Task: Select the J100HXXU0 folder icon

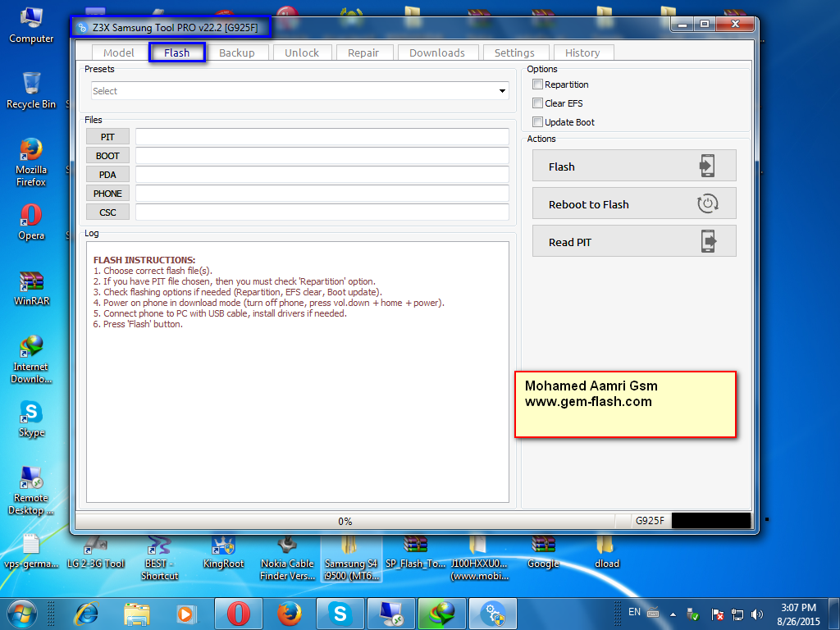Action: 479,558
